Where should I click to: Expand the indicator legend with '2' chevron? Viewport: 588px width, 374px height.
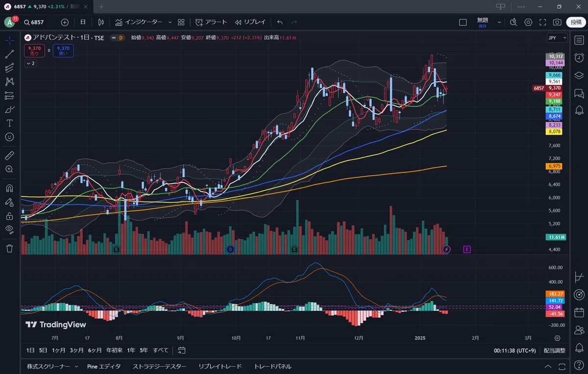coord(30,63)
